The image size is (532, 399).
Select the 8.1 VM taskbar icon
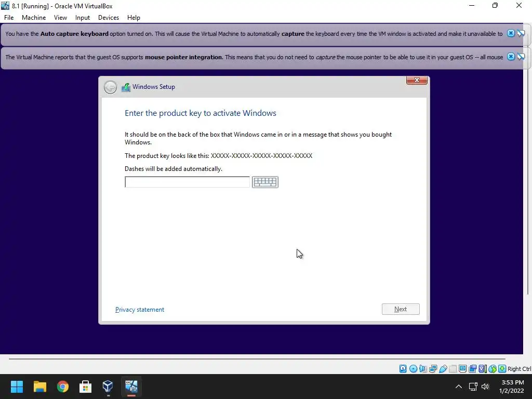131,387
